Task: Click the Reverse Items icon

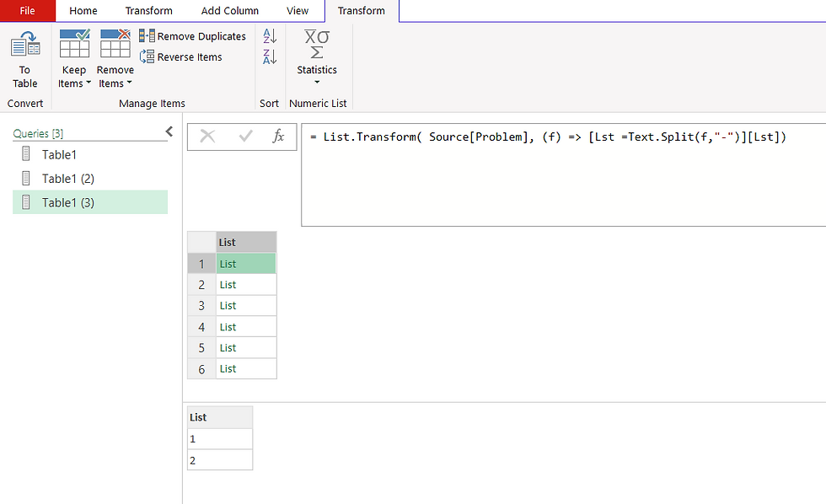Action: (x=147, y=56)
